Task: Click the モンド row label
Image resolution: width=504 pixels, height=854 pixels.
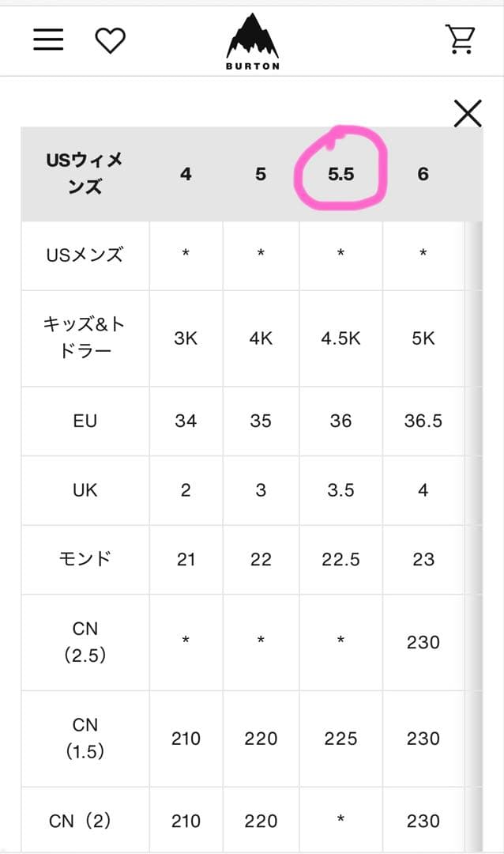Action: (85, 559)
